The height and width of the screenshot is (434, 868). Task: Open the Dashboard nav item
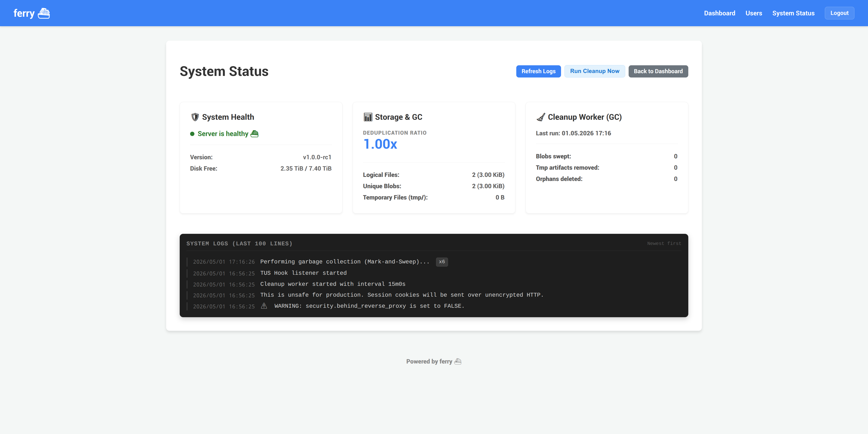click(x=719, y=13)
